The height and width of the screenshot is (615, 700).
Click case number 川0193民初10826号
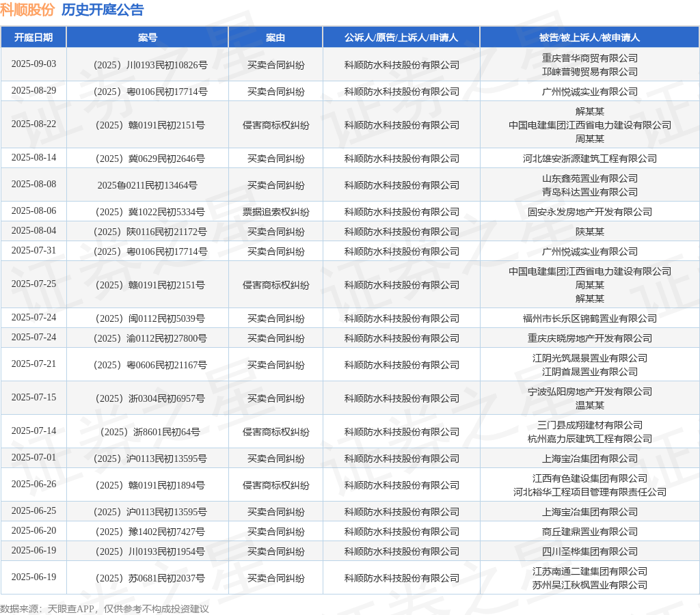click(x=150, y=65)
